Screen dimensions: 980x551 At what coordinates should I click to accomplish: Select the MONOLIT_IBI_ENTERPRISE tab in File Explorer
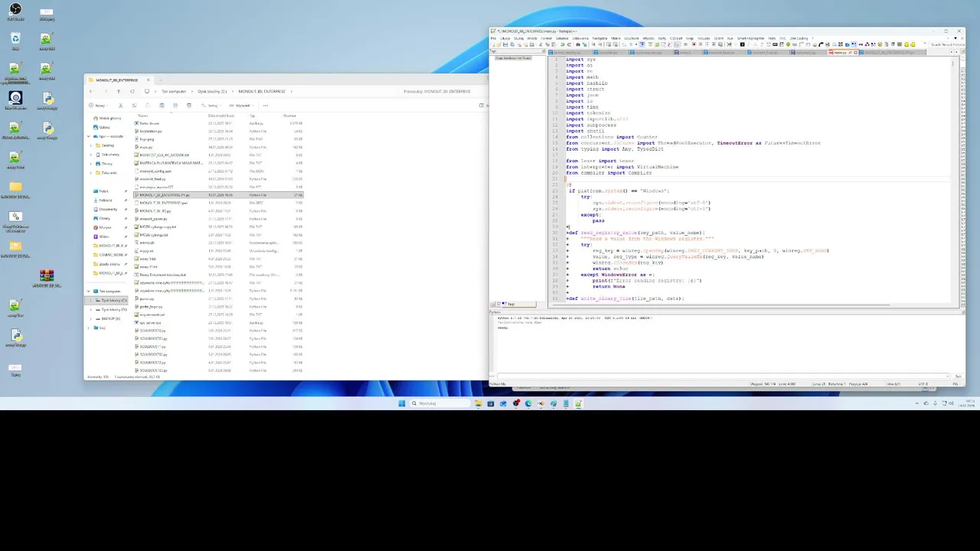tap(117, 80)
